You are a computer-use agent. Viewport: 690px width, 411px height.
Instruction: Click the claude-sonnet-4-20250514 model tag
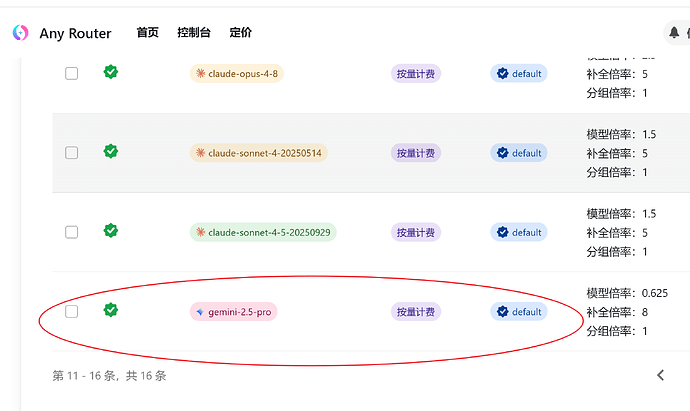click(259, 153)
